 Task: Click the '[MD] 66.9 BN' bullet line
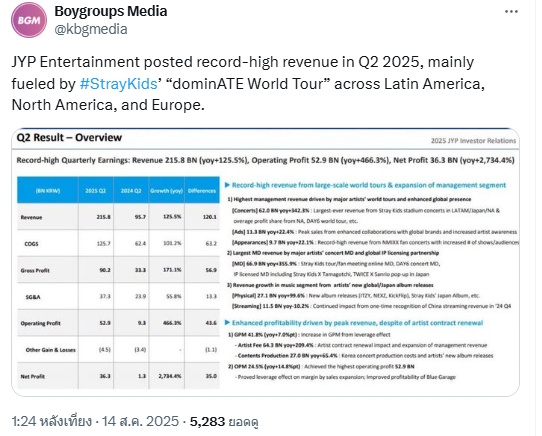(336, 264)
